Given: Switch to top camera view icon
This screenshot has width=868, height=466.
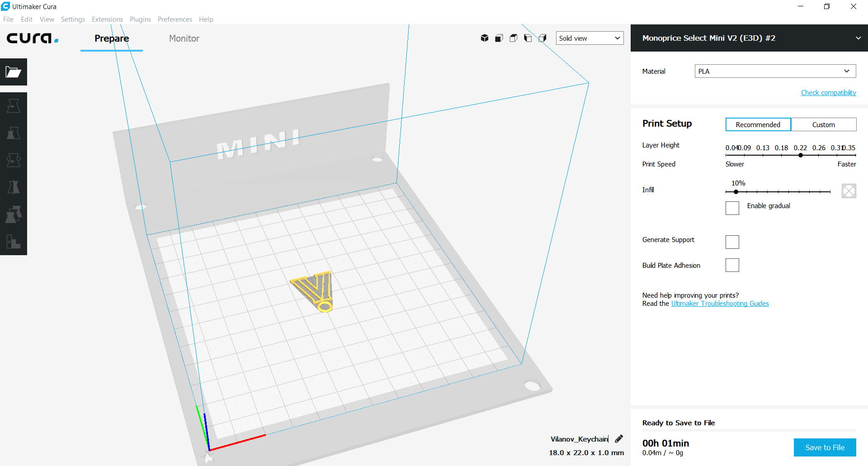Looking at the screenshot, I should pyautogui.click(x=514, y=38).
